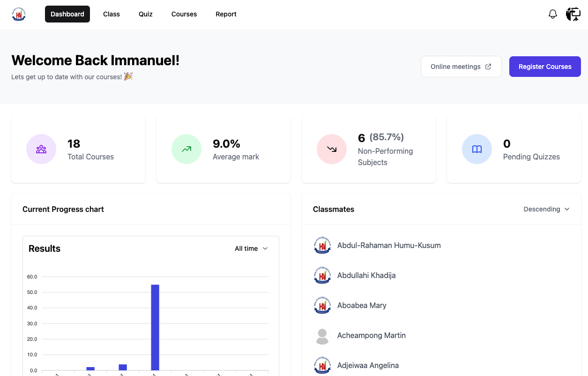588x376 pixels.
Task: Open the Report tab
Action: point(226,14)
